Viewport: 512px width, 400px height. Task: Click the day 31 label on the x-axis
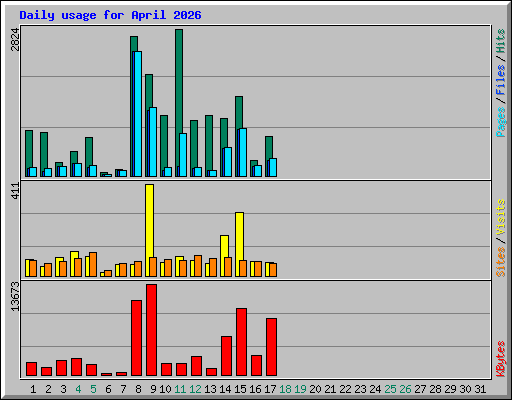[480, 389]
